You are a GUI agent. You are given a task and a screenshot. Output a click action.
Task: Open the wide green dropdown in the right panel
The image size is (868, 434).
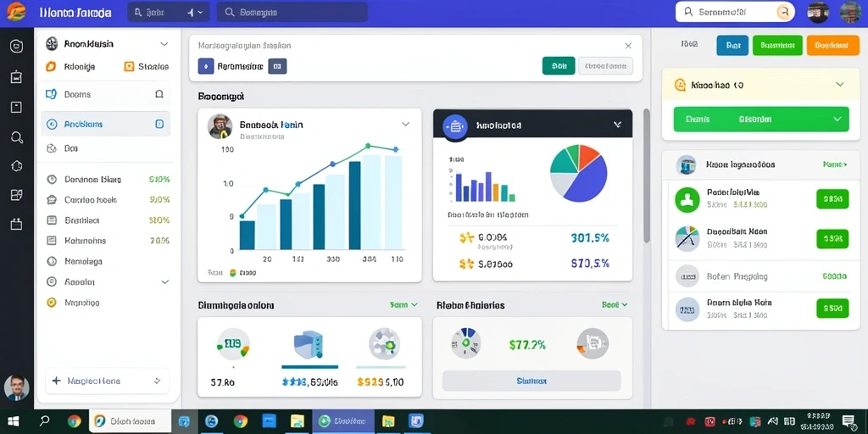pyautogui.click(x=761, y=119)
